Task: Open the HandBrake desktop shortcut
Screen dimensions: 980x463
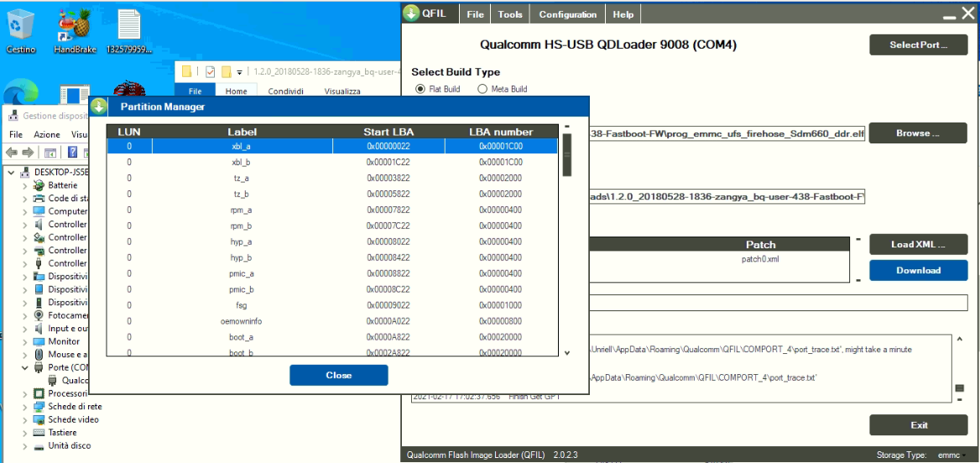Action: [x=75, y=33]
